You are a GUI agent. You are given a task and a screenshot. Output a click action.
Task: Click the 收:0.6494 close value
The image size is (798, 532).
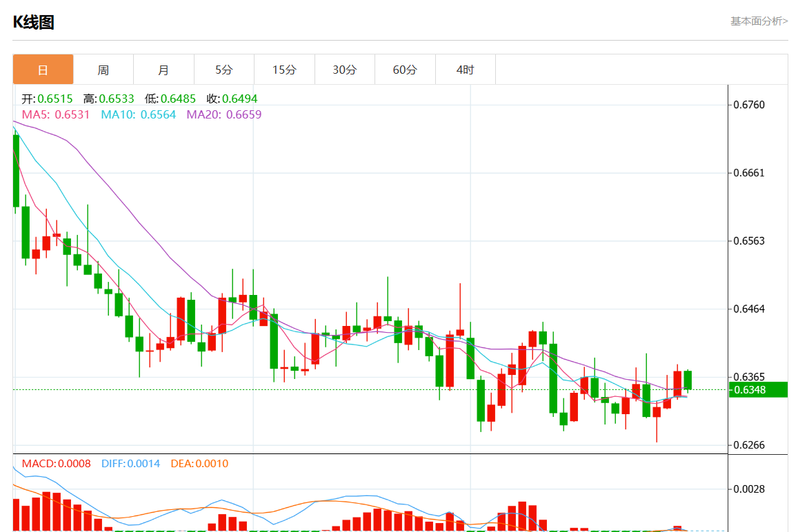click(x=232, y=98)
